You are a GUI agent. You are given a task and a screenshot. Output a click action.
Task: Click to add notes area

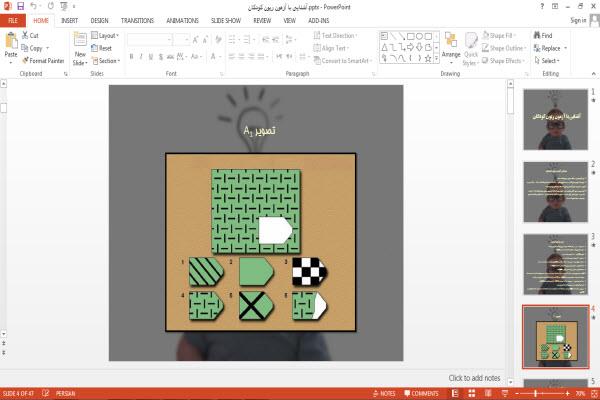pos(474,378)
